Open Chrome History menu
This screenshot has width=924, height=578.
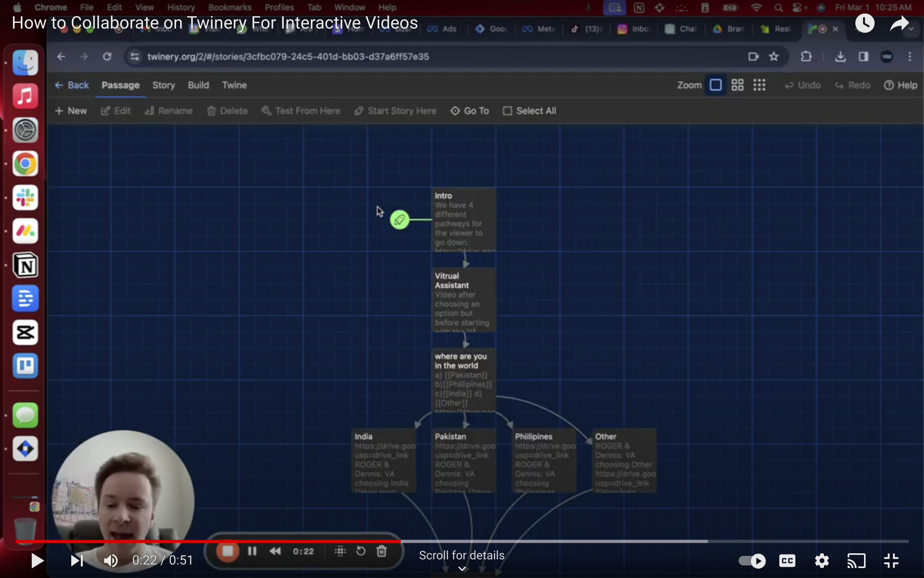coord(181,7)
